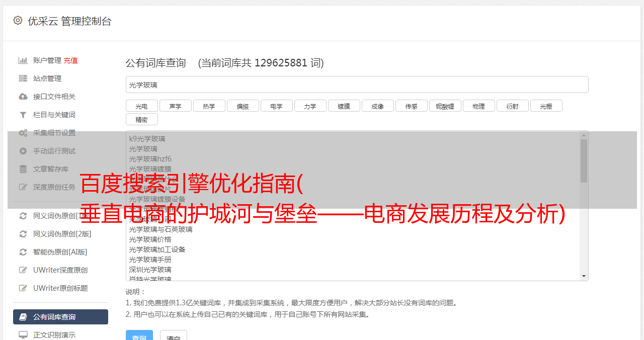The image size is (644, 340).
Task: Open 手动运行测试 menu item
Action: 54,151
